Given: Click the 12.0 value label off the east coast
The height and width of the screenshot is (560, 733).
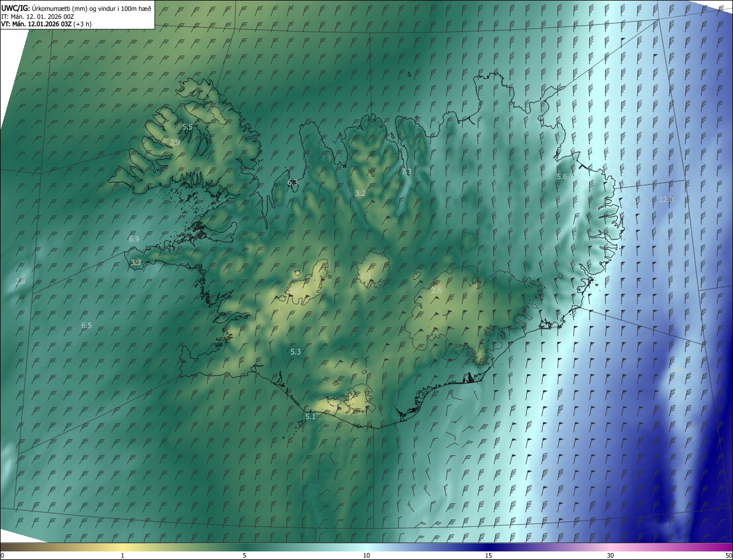Looking at the screenshot, I should [666, 199].
